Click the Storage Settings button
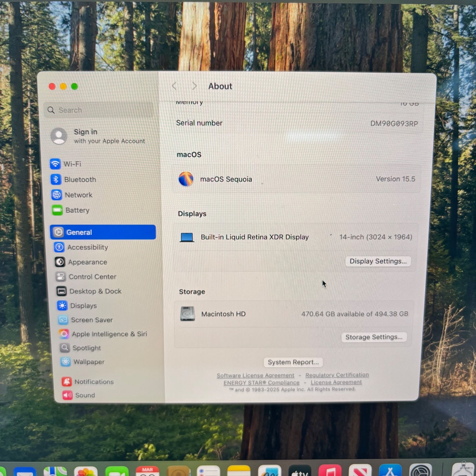Viewport: 476px width, 476px height. (374, 337)
